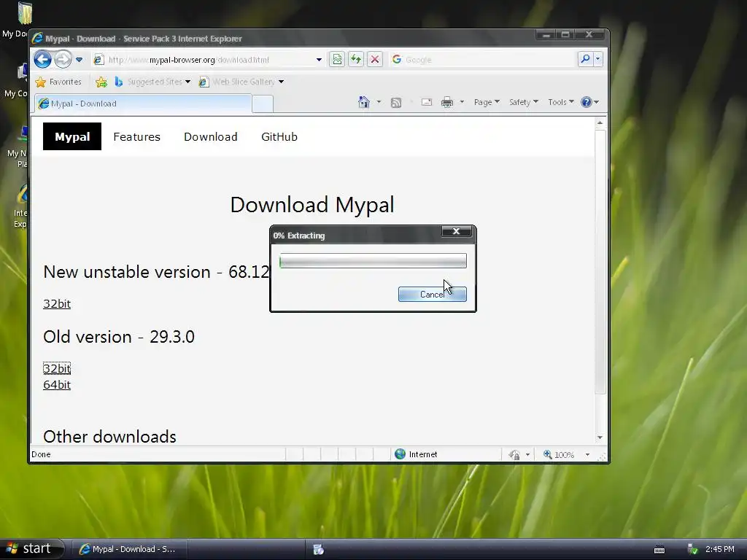Open the zoom level 100% control

pyautogui.click(x=559, y=455)
